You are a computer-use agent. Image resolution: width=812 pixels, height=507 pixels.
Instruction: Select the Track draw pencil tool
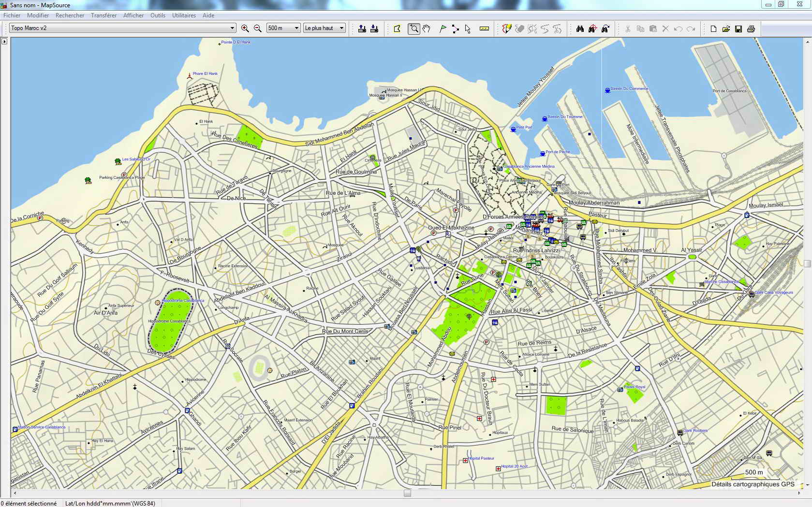pyautogui.click(x=506, y=29)
